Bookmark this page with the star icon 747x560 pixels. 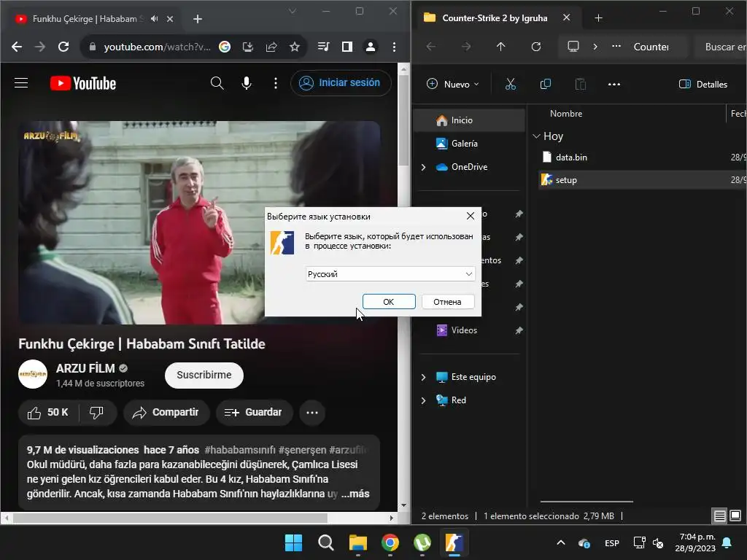tap(295, 47)
